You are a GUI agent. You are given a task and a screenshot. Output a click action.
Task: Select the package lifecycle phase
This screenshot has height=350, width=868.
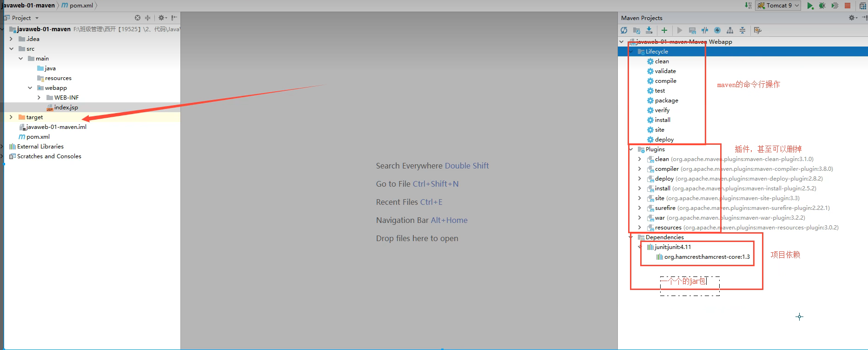point(663,101)
